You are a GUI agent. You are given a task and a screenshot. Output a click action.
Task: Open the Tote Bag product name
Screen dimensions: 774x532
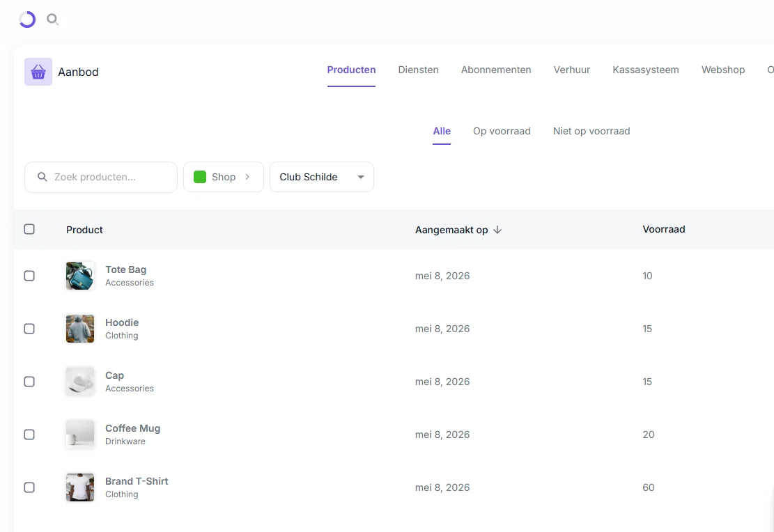[x=126, y=269]
